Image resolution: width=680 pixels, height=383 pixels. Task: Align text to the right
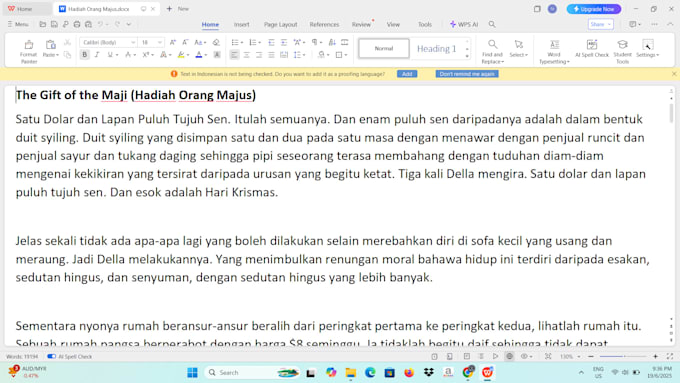259,55
